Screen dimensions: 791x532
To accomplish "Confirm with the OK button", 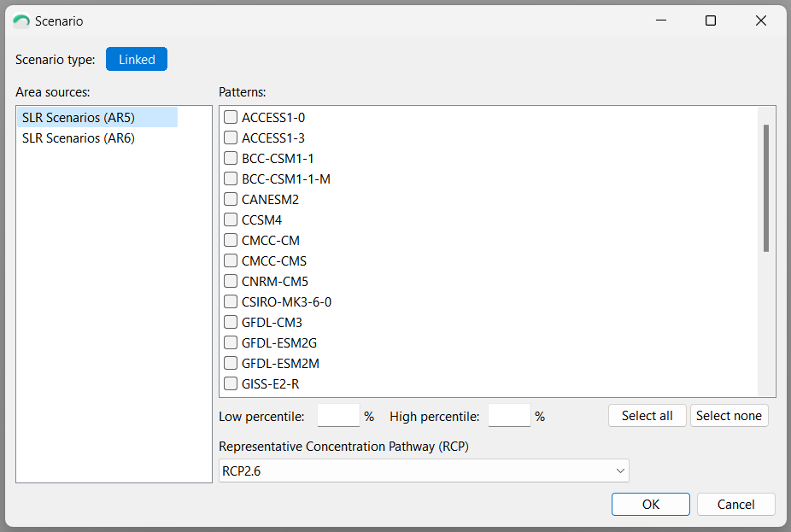I will (651, 505).
